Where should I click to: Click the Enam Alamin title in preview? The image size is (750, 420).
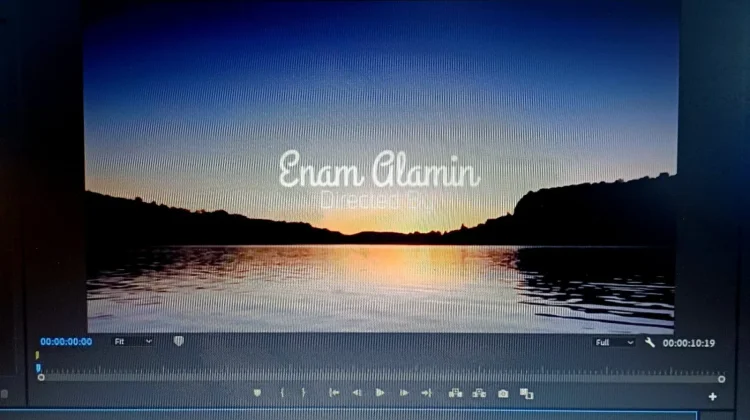[379, 169]
